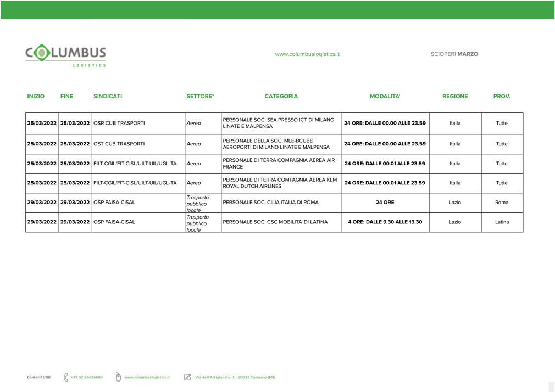Click the REGIONE column header
Screen dimensions: 555x392
[x=455, y=96]
